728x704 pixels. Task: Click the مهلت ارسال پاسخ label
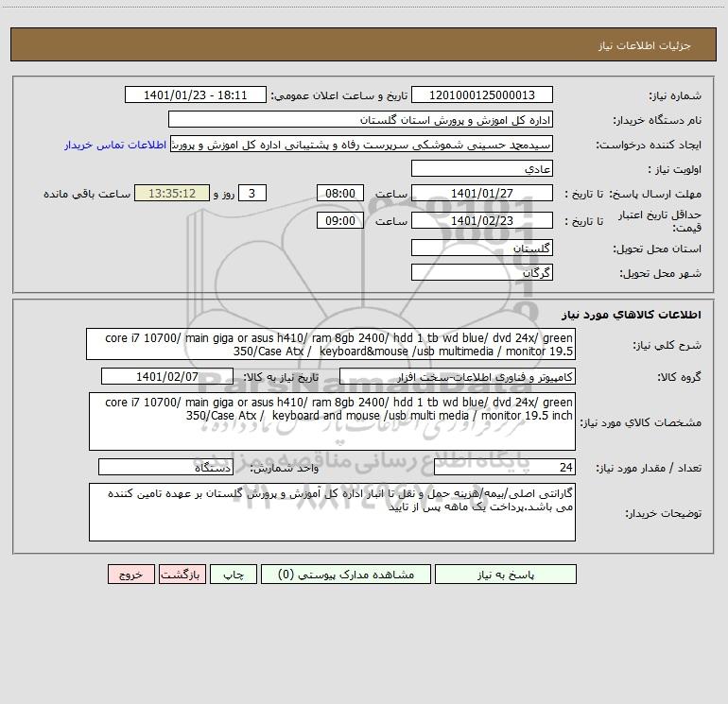click(x=655, y=194)
